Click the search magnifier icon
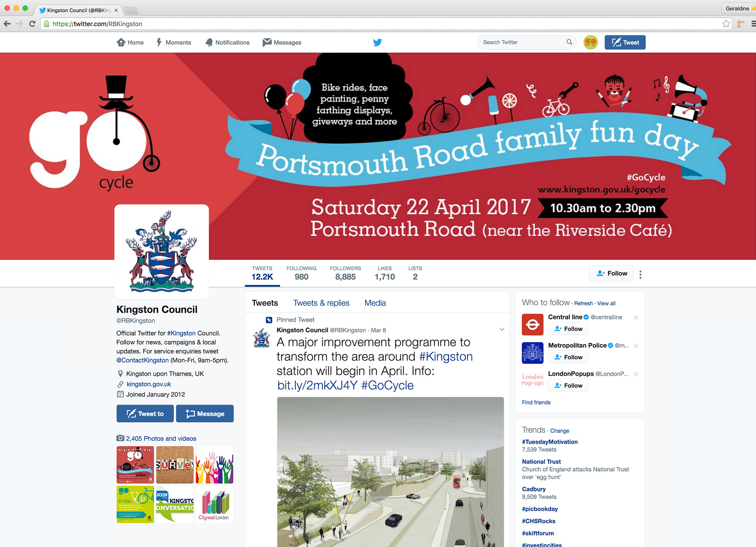The width and height of the screenshot is (756, 547). (x=569, y=42)
